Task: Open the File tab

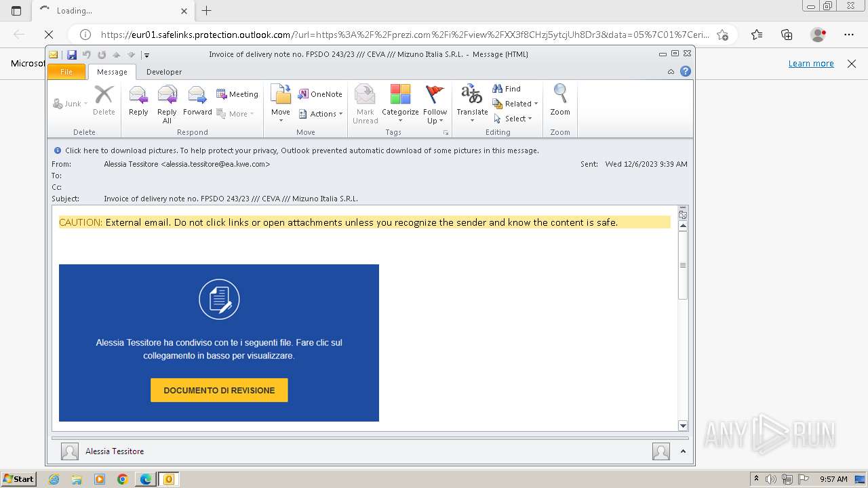Action: (66, 72)
